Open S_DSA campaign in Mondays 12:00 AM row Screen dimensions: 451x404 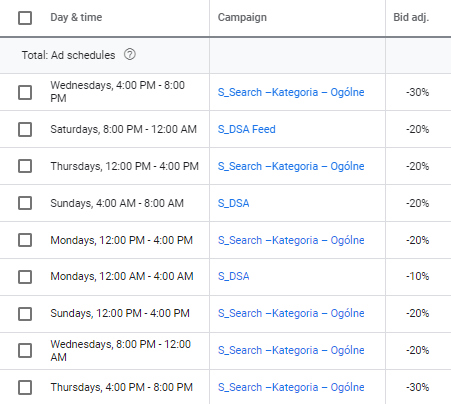(x=233, y=276)
